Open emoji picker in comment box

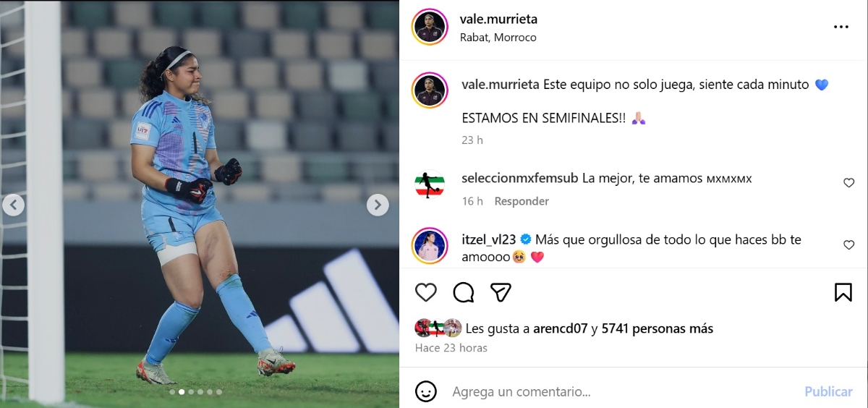click(x=426, y=391)
